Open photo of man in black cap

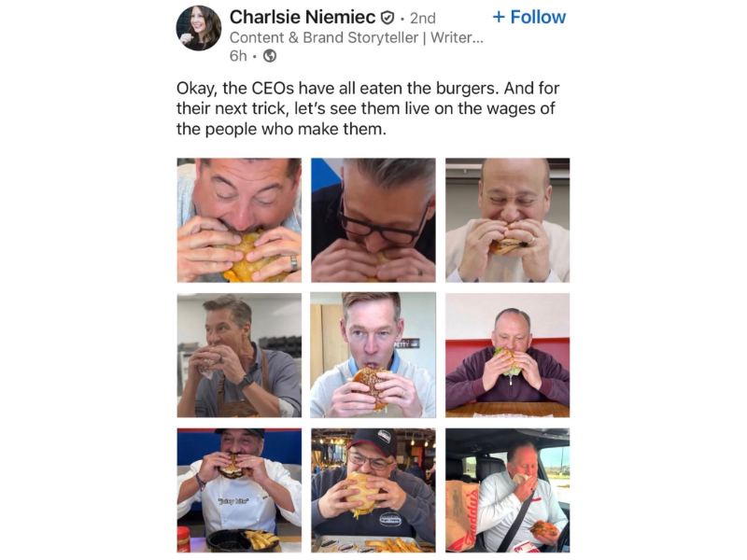click(373, 490)
